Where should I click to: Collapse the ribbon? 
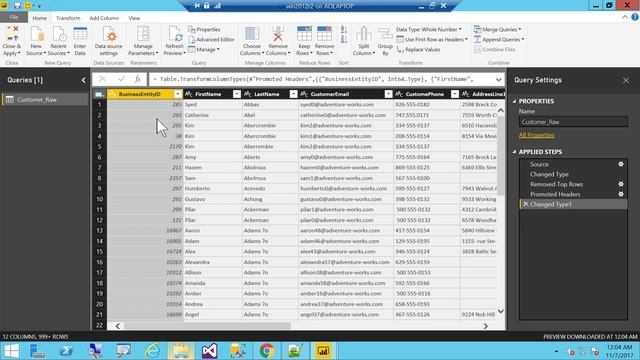(x=625, y=17)
